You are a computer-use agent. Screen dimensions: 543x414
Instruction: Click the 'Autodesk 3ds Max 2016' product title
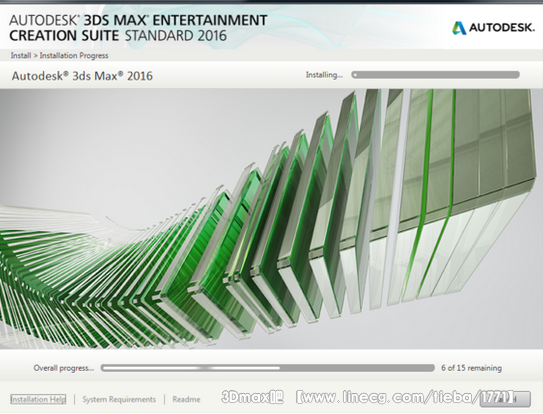82,76
